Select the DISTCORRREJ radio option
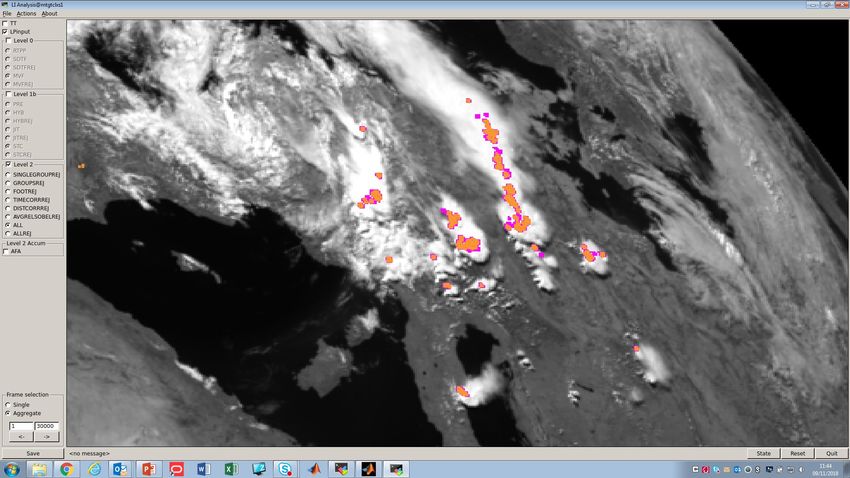 [x=8, y=208]
